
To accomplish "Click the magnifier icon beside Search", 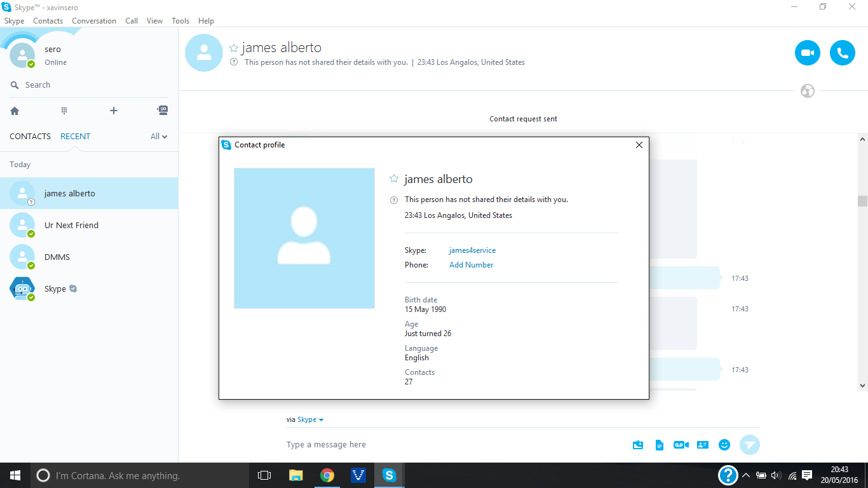I will point(15,85).
